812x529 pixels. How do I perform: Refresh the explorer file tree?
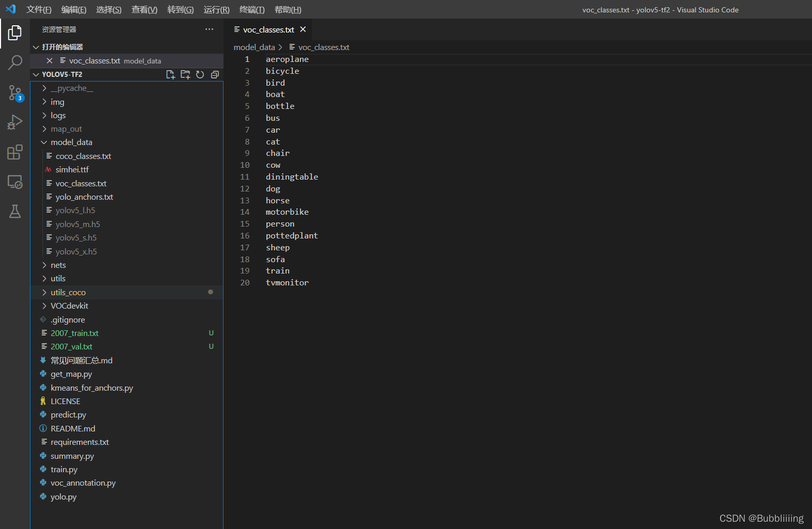click(200, 74)
